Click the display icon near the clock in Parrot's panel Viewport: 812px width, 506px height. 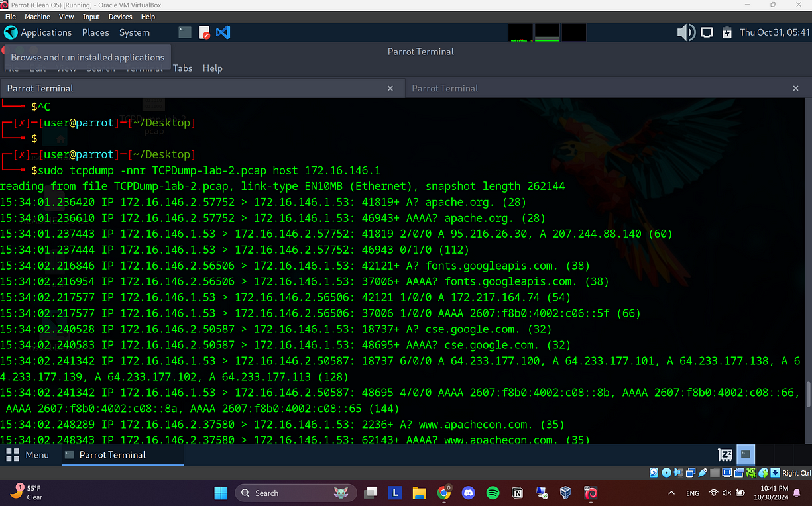[707, 32]
